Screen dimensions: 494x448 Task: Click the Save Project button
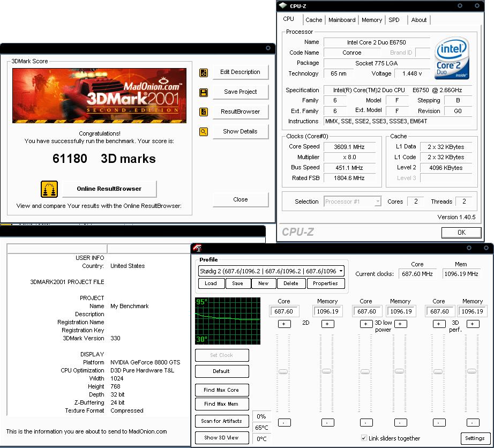click(241, 92)
